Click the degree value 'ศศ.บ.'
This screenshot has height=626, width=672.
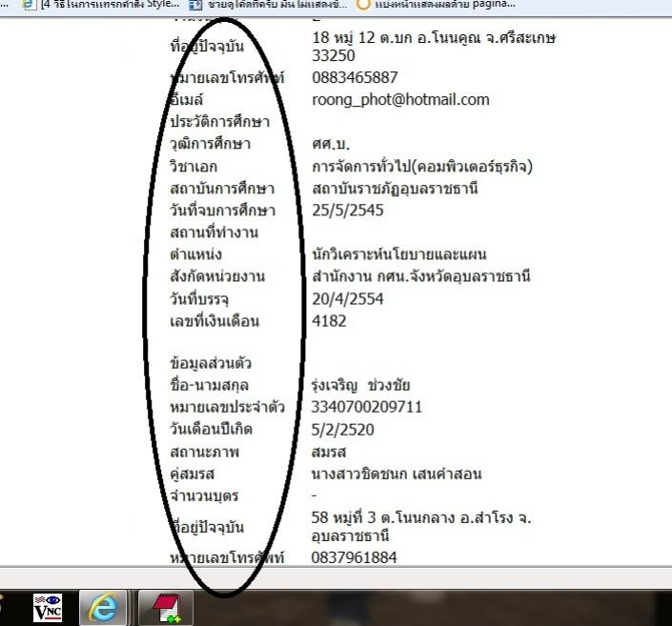click(331, 144)
